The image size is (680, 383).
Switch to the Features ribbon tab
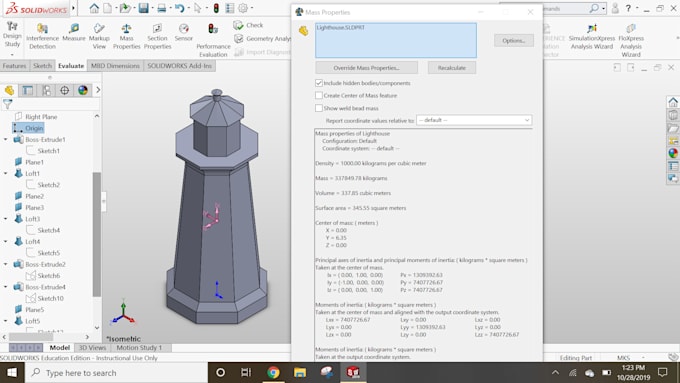(x=14, y=66)
